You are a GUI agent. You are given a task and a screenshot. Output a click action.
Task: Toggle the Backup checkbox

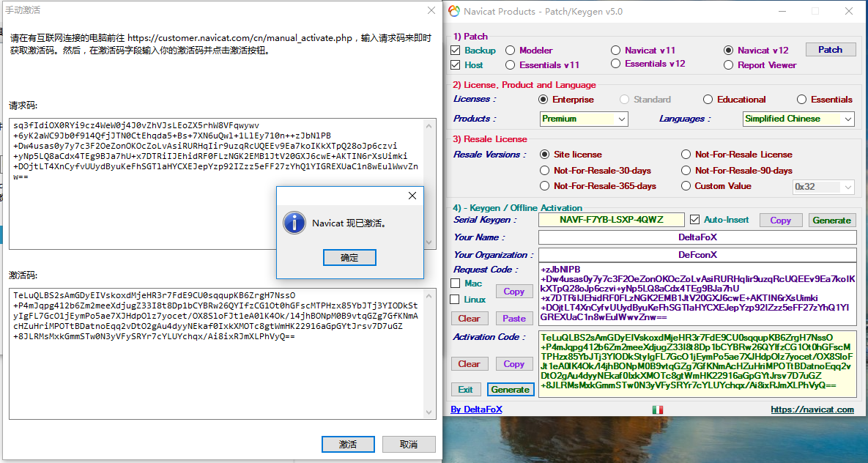(456, 51)
